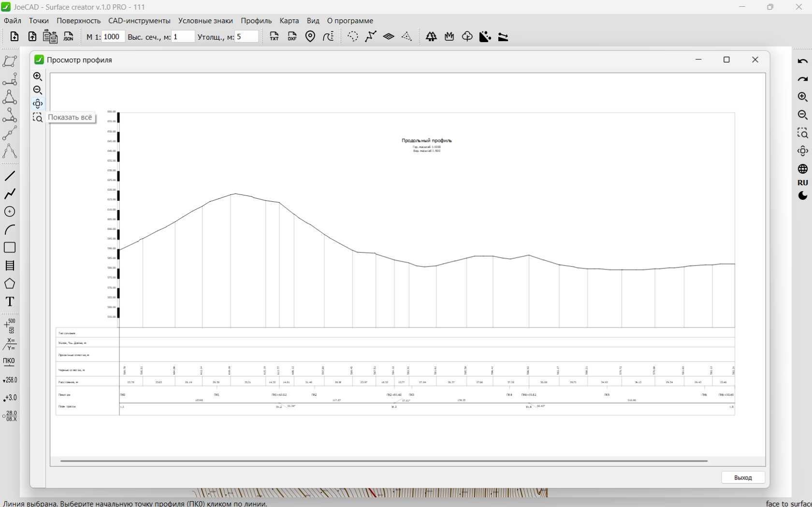Zoom in on the profile view
This screenshot has height=507, width=812.
tap(38, 76)
